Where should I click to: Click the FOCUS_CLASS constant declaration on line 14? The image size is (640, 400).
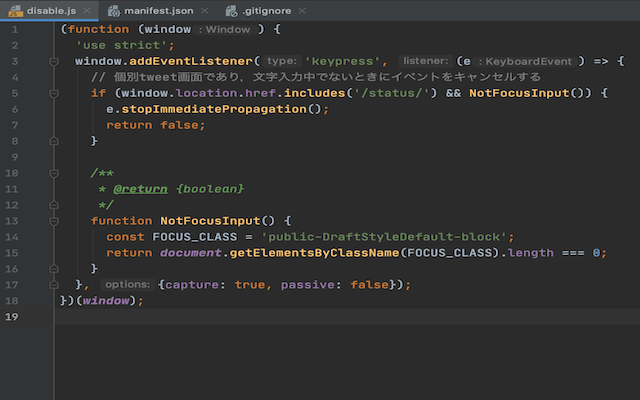tap(195, 237)
